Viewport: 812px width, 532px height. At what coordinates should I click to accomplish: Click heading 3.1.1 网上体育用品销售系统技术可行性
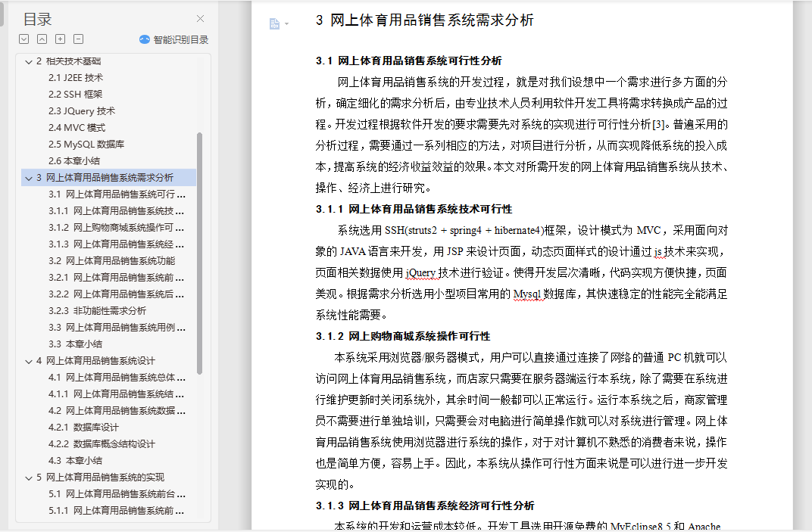point(414,209)
